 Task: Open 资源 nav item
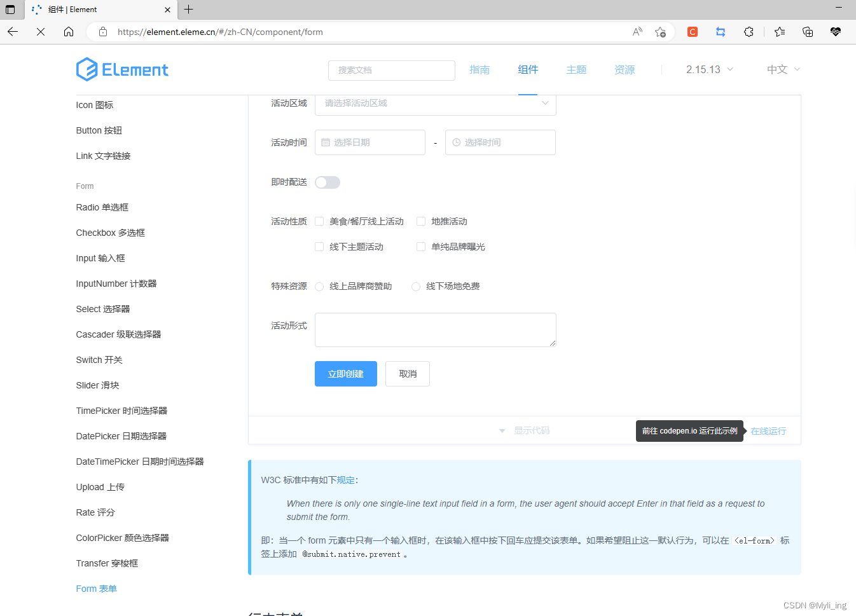point(625,69)
